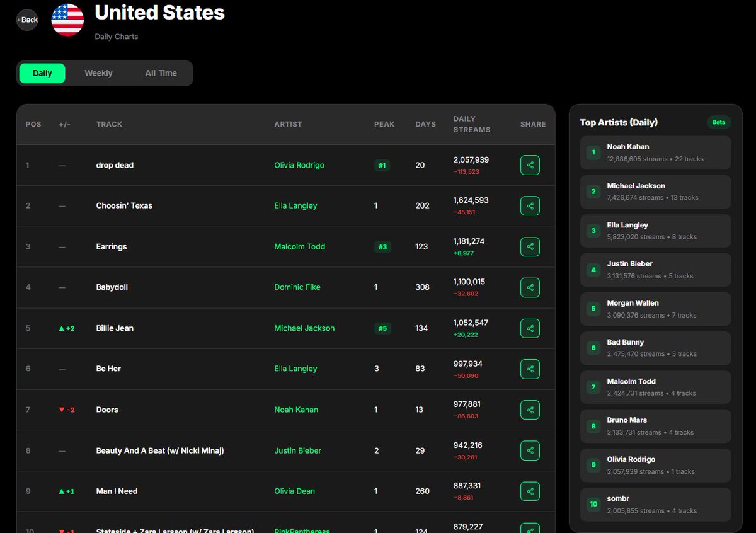Open Ella Langley link in Choosin' Texas row
The width and height of the screenshot is (756, 533).
click(295, 205)
